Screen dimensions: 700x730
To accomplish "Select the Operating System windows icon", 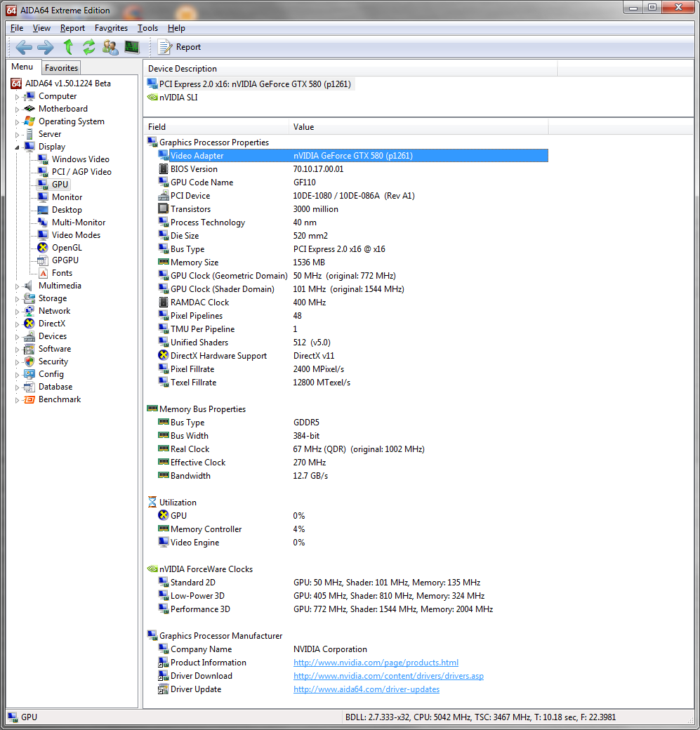I will [29, 121].
